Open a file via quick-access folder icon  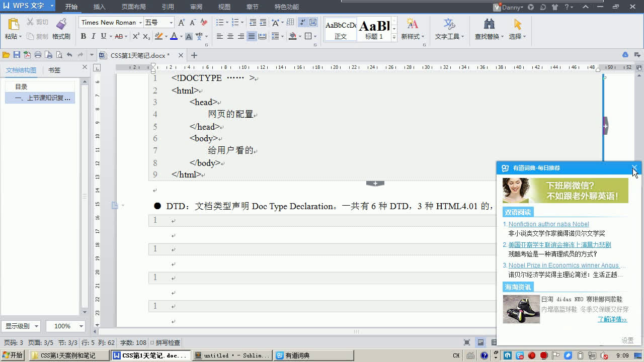6,55
